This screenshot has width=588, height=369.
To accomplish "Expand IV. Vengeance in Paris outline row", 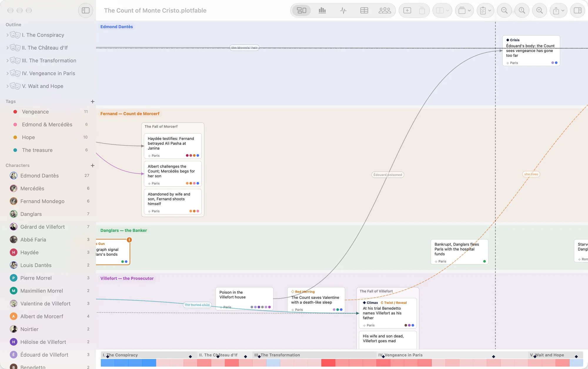I will 7,73.
